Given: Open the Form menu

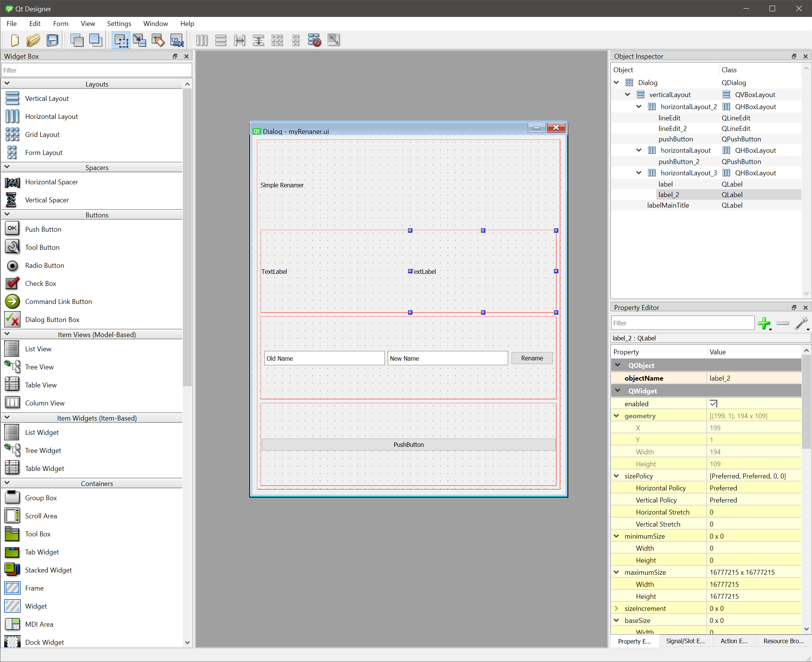Looking at the screenshot, I should pyautogui.click(x=61, y=24).
